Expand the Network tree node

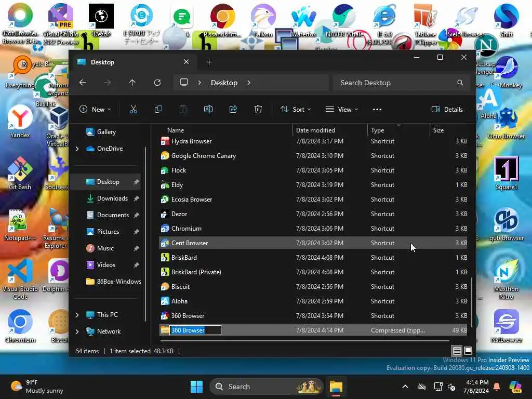[x=77, y=331]
